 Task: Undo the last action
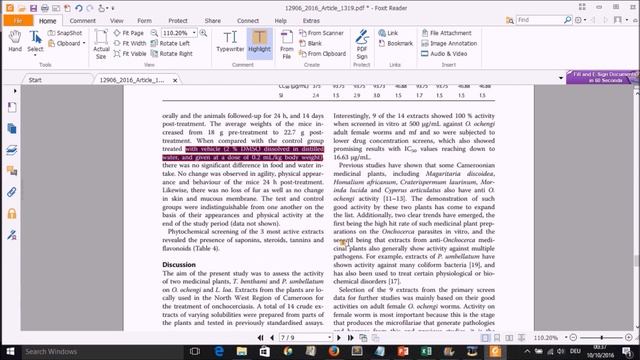[78, 8]
